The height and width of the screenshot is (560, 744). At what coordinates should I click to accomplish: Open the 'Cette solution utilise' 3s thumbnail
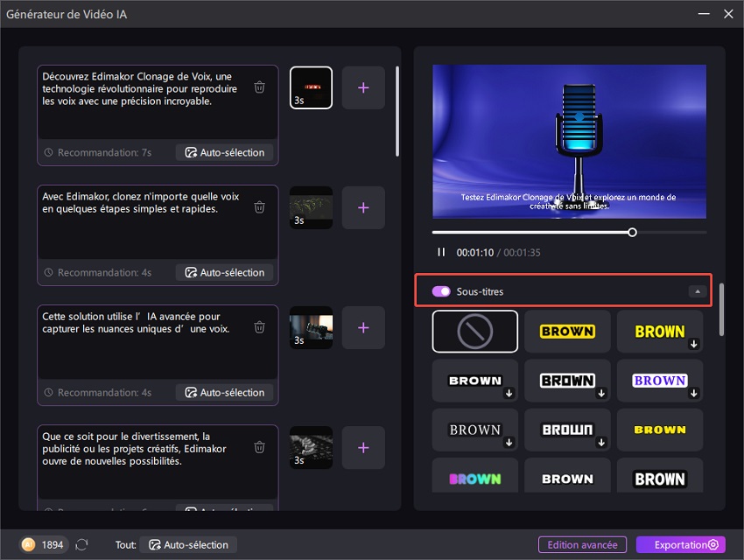[312, 327]
